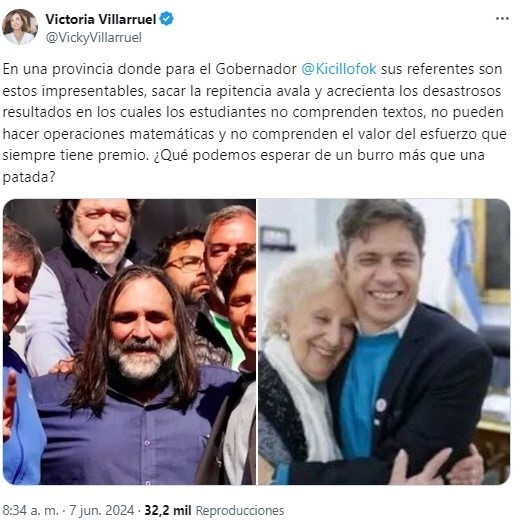Click the tweet text beginning 'En una provincia'
Screen dimensions: 522x525
click(x=254, y=123)
